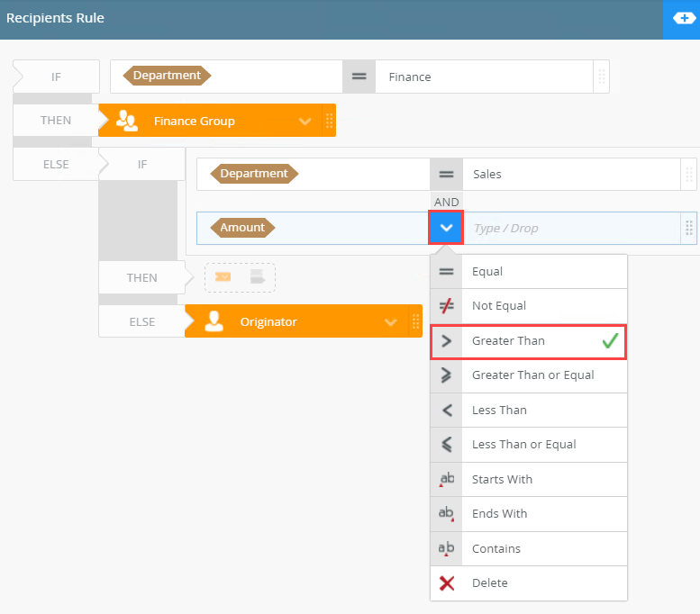Click the Originator user icon
This screenshot has width=700, height=614.
click(x=214, y=321)
